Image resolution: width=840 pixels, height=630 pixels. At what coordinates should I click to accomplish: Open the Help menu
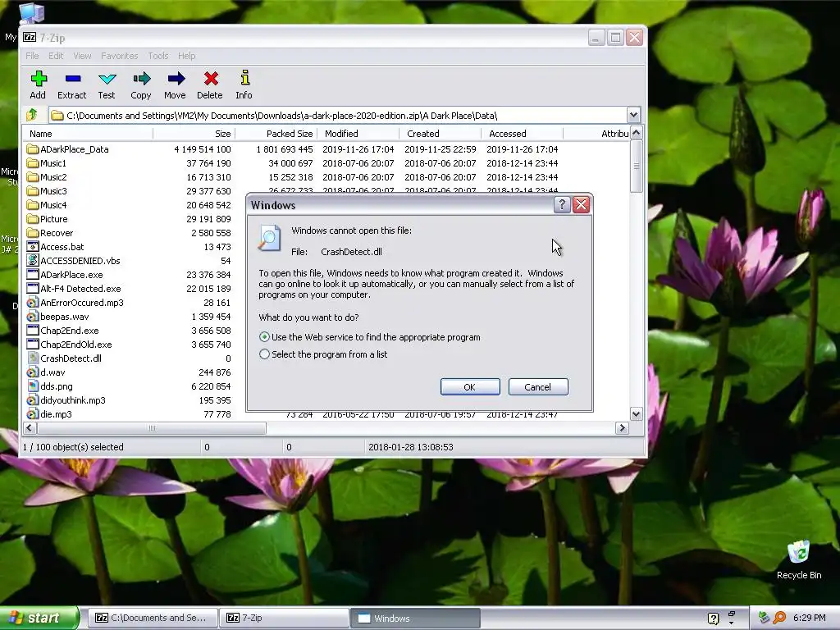(x=186, y=56)
